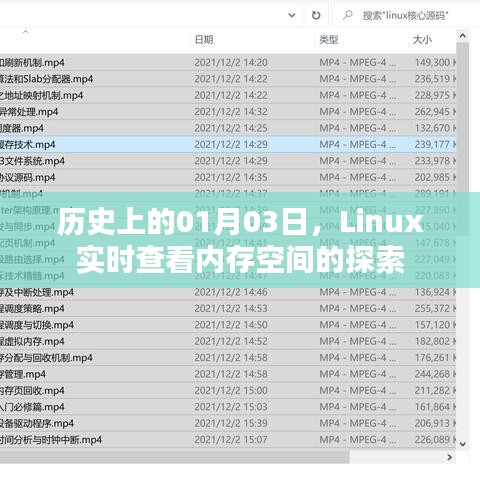Click the date 2021/12/2 15:39
The image size is (480, 480).
point(231,423)
